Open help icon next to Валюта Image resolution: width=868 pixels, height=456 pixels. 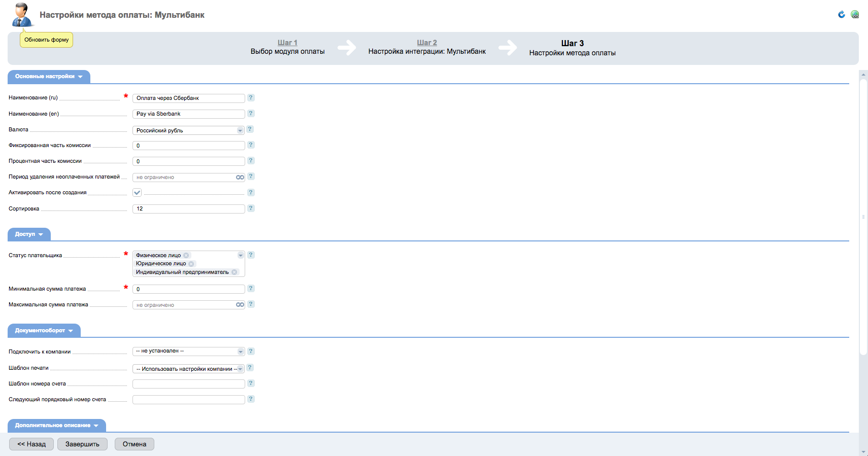250,129
